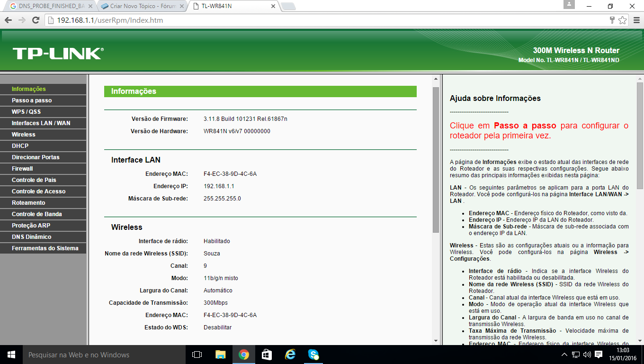Open Interfaces LAN / WAN menu
The width and height of the screenshot is (644, 364).
point(43,123)
